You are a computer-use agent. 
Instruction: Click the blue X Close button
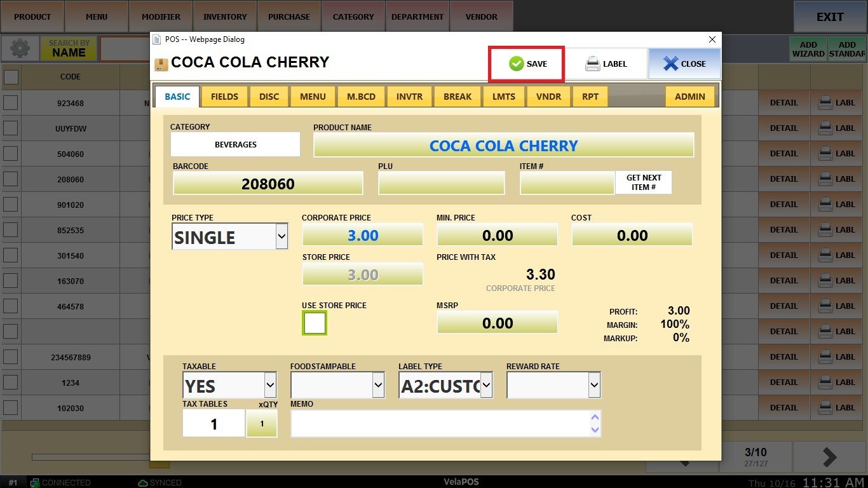pyautogui.click(x=684, y=64)
